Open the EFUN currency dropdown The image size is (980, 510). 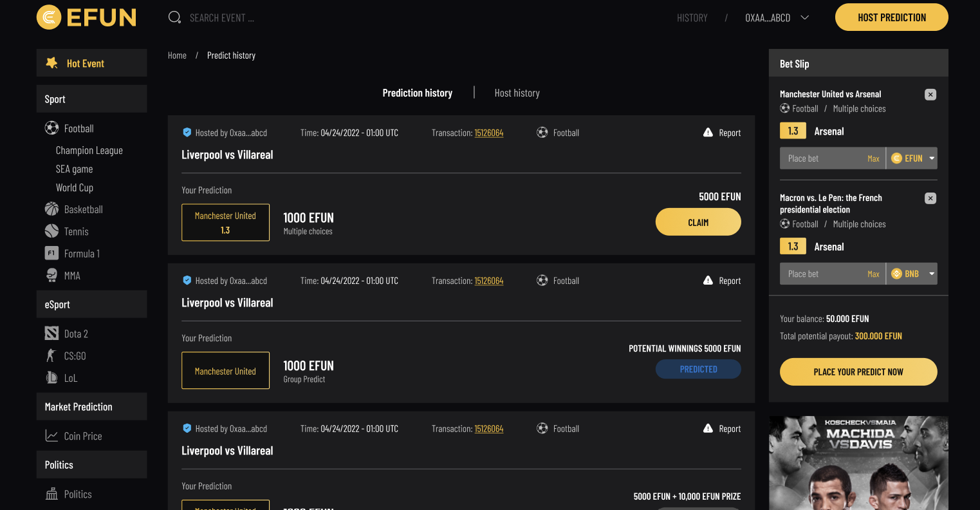click(912, 158)
